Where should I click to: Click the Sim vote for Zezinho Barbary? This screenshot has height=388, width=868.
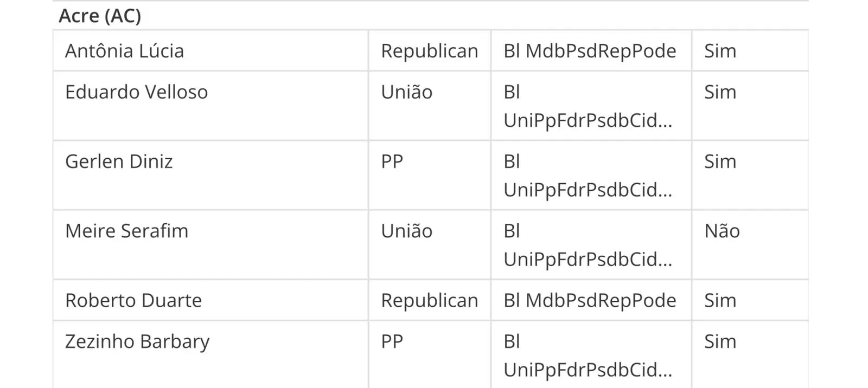pyautogui.click(x=720, y=341)
